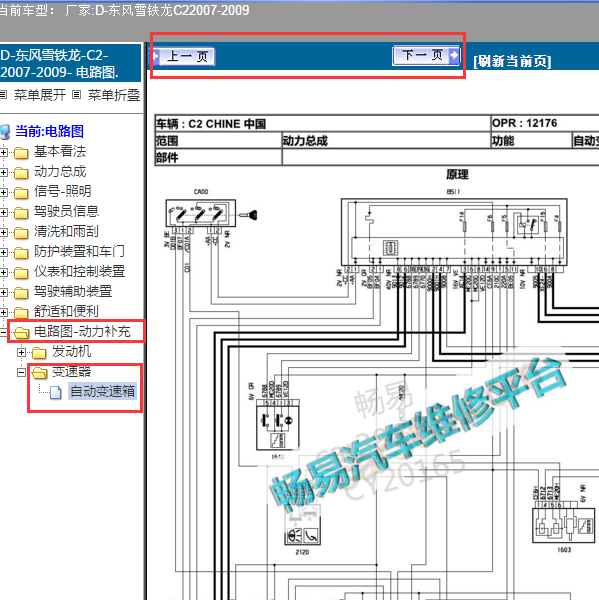Select the 变速器 folder label
Screen dimensions: 599x600
pos(72,371)
